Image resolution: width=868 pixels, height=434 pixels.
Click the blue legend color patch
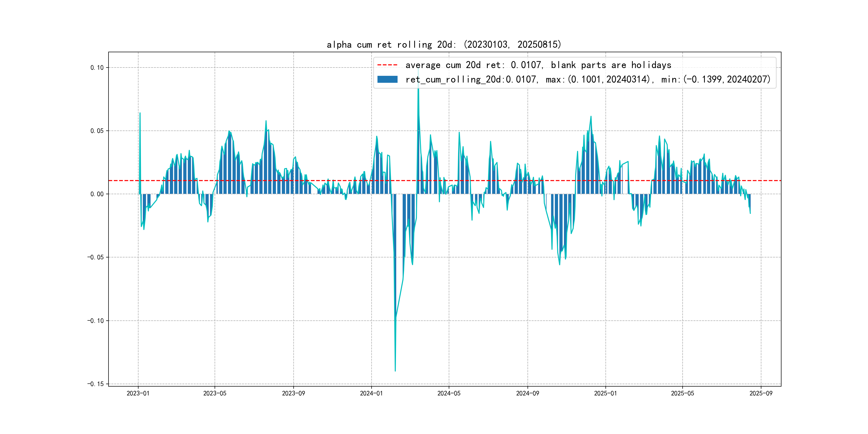387,80
